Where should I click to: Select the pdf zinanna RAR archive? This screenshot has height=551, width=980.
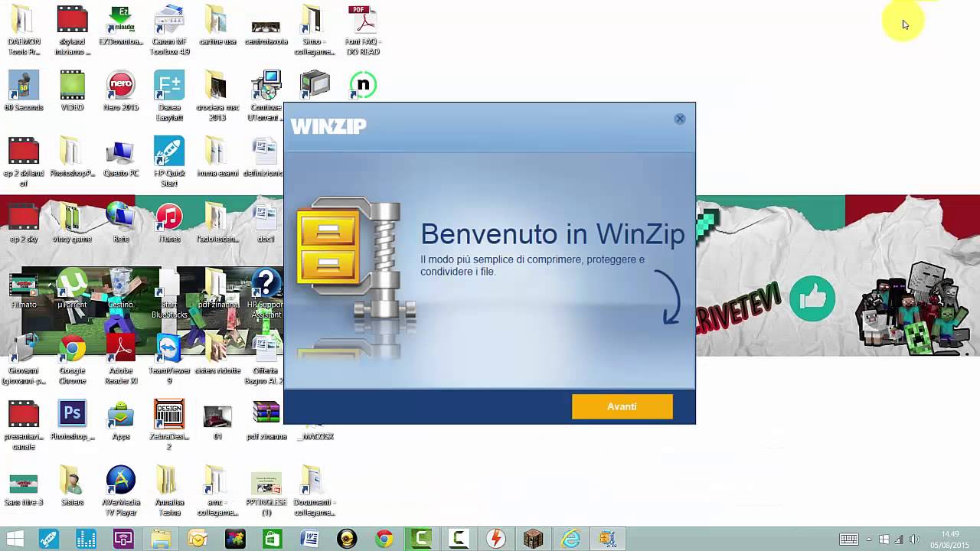[x=266, y=420]
